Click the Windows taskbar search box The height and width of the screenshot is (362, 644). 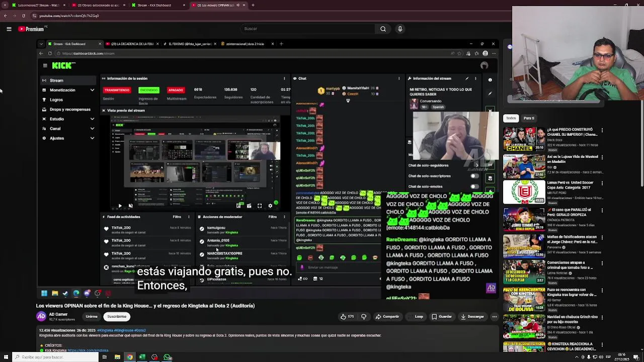coord(55,357)
